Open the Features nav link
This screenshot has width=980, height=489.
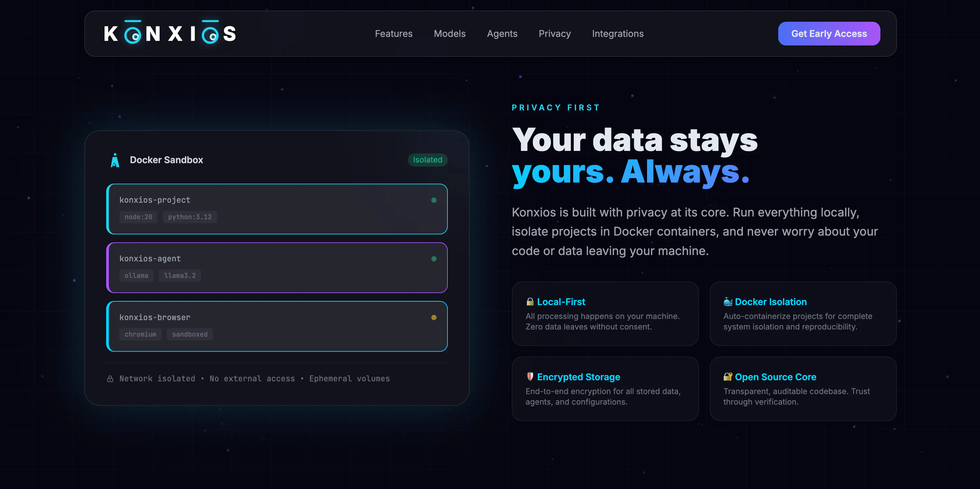point(393,34)
